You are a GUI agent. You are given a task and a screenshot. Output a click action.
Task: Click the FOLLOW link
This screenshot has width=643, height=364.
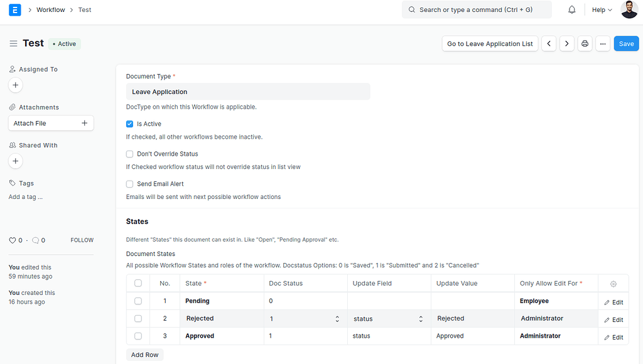pos(82,240)
